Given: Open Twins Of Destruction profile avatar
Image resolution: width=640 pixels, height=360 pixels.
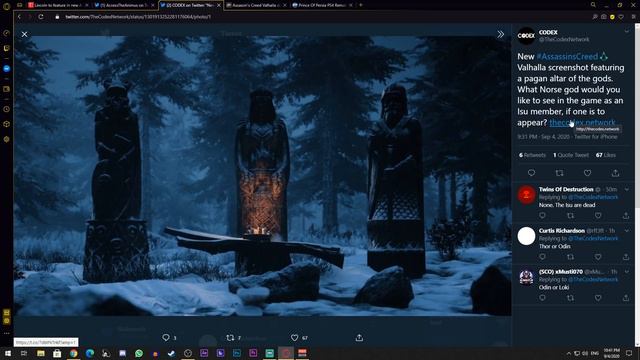Looking at the screenshot, I should (526, 194).
